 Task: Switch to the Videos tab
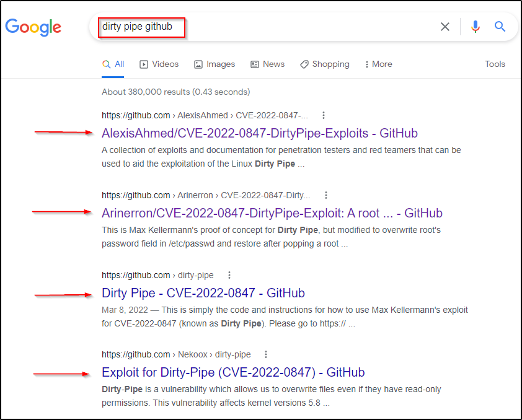point(159,64)
